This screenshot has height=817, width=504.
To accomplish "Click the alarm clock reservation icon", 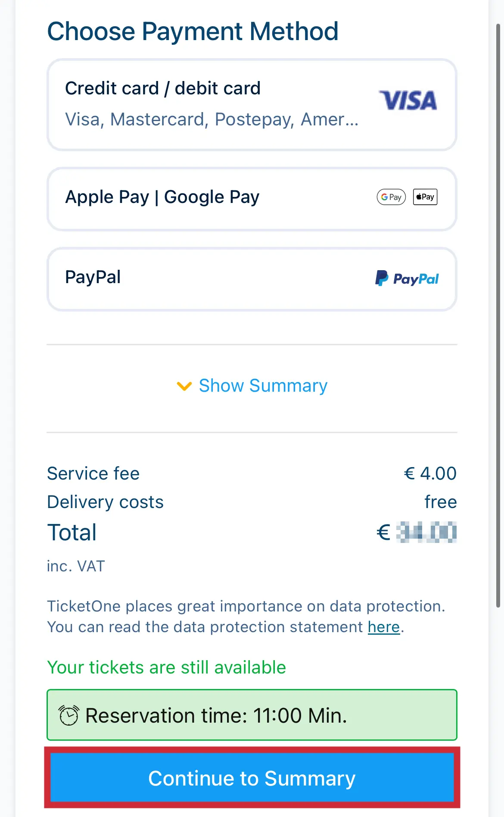I will click(69, 715).
